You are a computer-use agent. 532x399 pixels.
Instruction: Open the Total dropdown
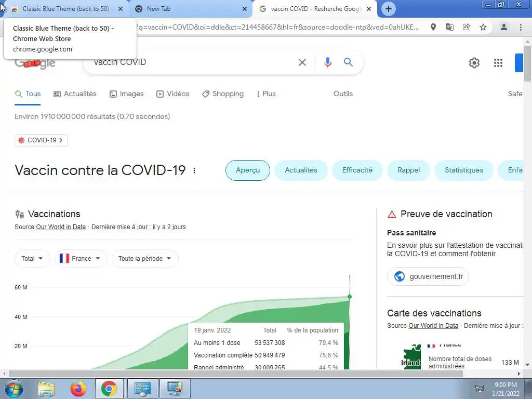(32, 259)
